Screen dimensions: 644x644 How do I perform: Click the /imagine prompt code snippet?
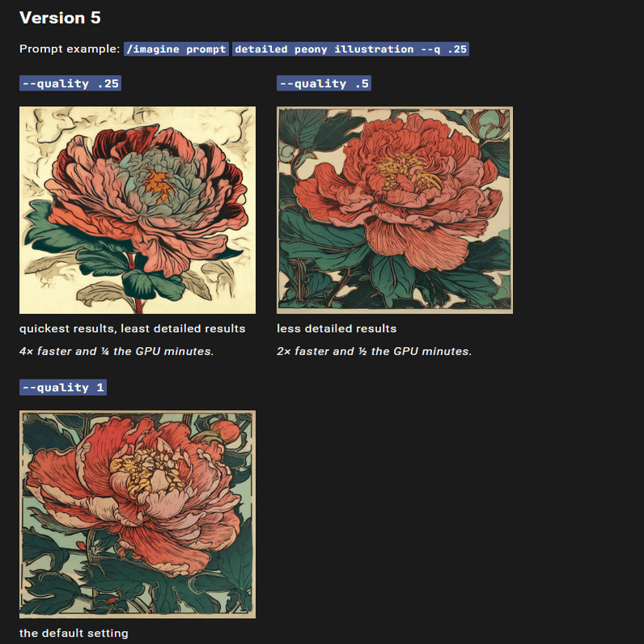[176, 49]
